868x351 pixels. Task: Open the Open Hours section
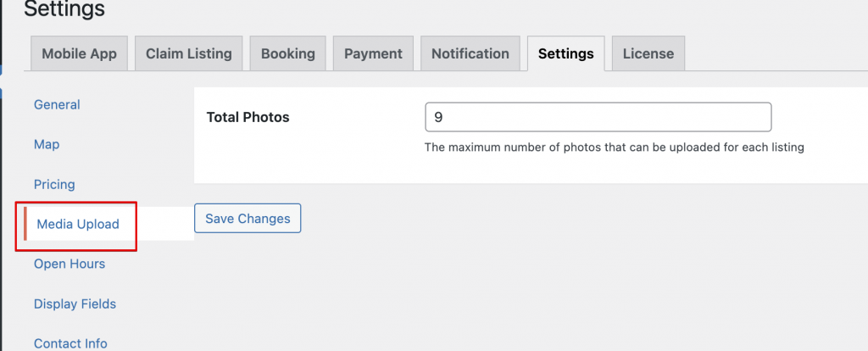pyautogui.click(x=70, y=264)
